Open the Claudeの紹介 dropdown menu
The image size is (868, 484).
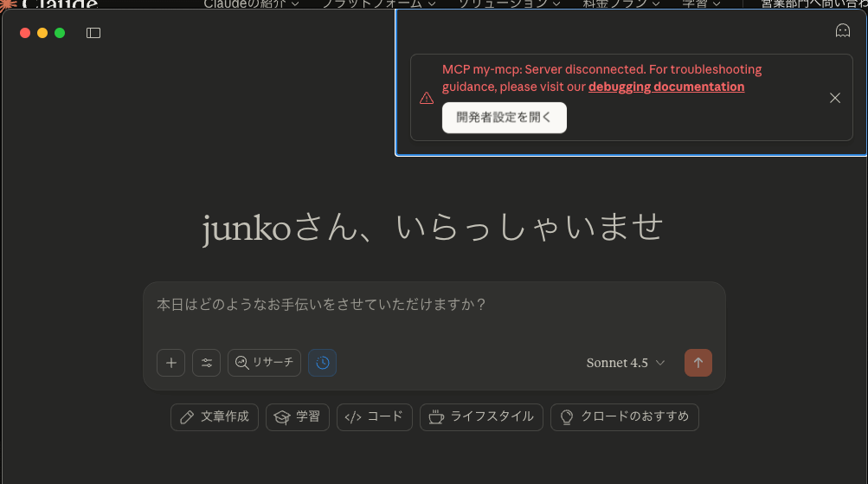(x=251, y=3)
